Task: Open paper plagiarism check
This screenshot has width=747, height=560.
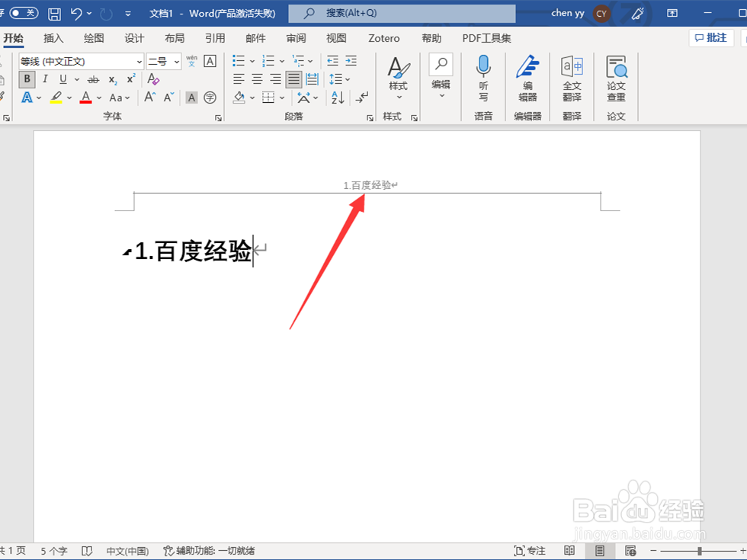Action: tap(616, 78)
